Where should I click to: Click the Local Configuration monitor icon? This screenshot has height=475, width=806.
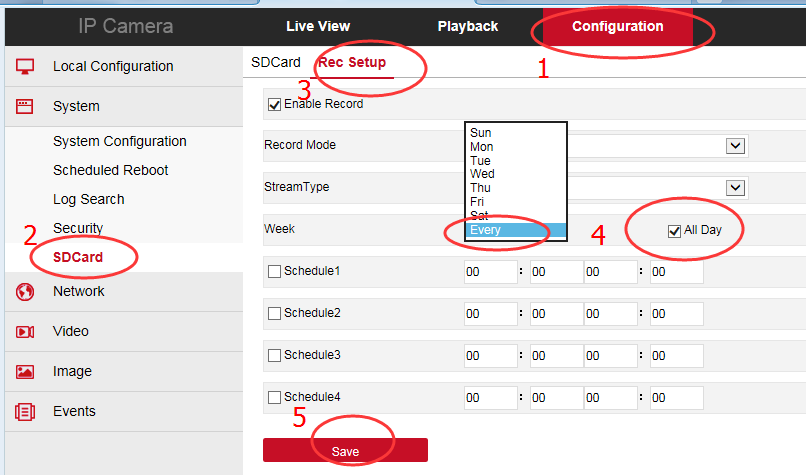[x=25, y=66]
